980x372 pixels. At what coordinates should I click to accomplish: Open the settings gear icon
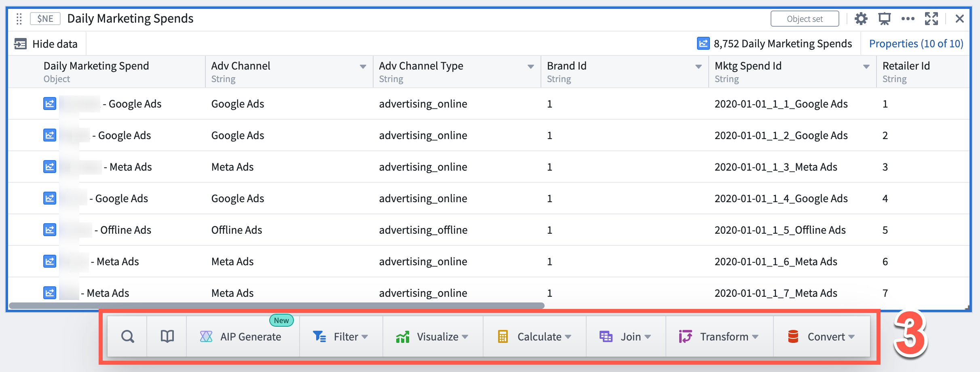click(861, 19)
